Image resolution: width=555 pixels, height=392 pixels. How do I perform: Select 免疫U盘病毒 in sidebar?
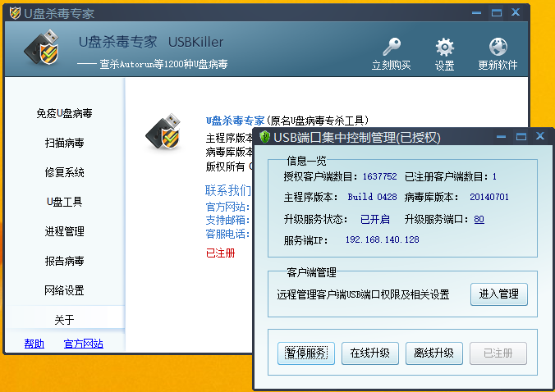click(64, 113)
